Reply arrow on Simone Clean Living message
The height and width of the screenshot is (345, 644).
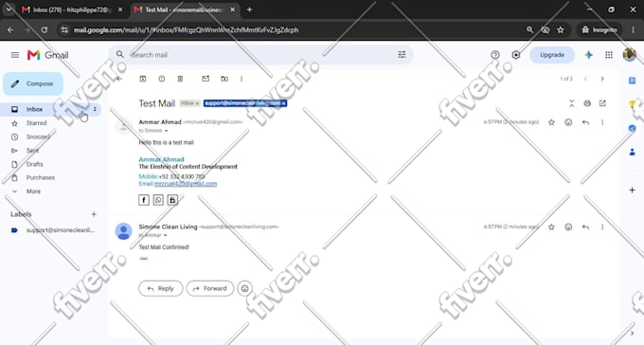coord(585,227)
